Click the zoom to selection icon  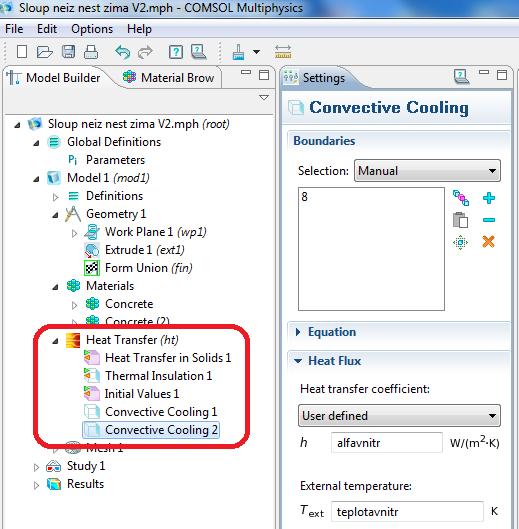point(460,242)
